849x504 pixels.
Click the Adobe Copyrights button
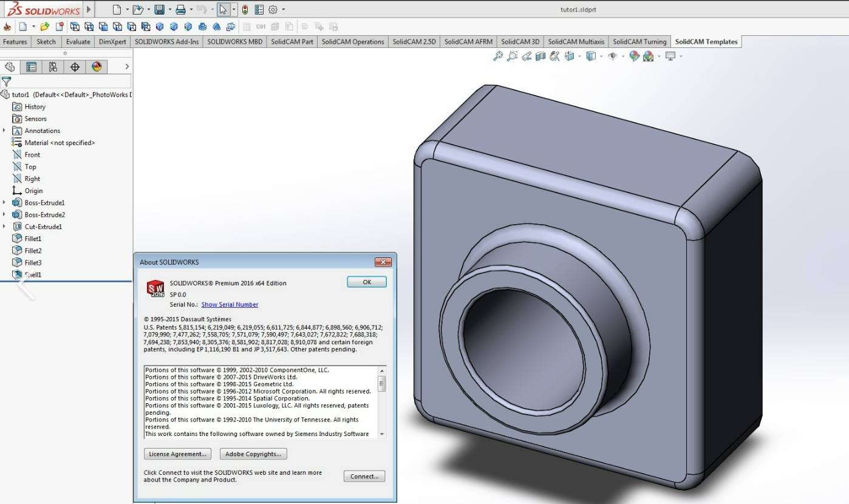pyautogui.click(x=253, y=454)
